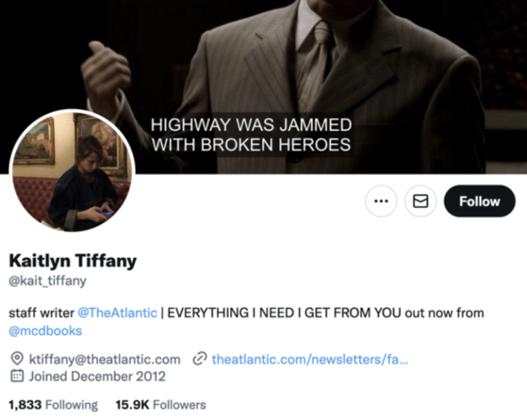View the 1,833 Following list
The height and width of the screenshot is (420, 527).
tap(53, 405)
